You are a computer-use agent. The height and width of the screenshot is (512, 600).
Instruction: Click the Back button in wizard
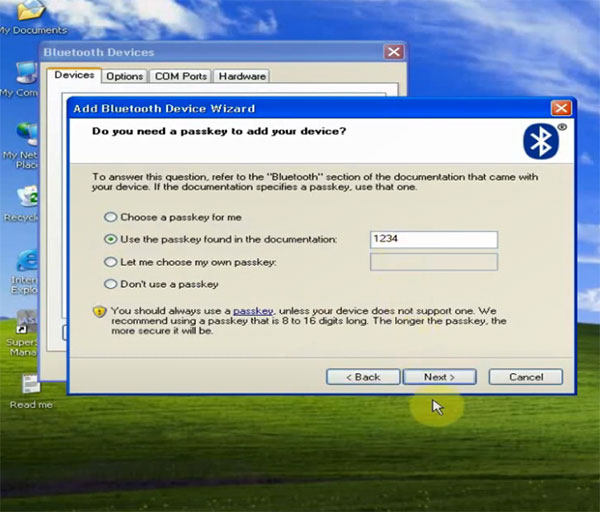363,377
